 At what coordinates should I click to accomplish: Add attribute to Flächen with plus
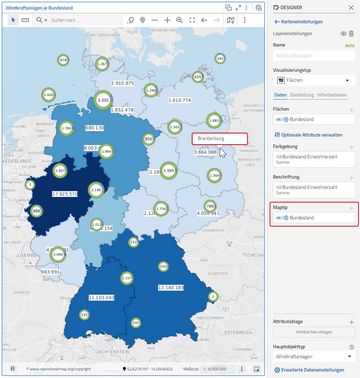tap(351, 109)
